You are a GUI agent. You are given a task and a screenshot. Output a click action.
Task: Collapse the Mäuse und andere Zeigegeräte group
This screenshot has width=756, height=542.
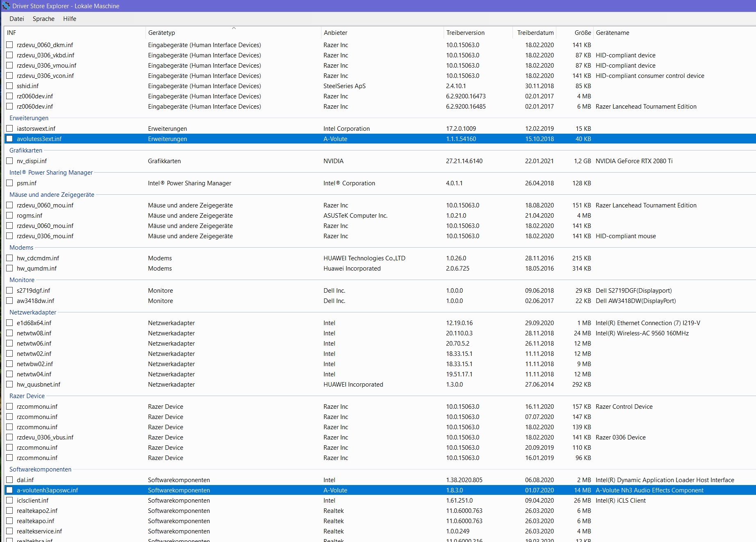[x=52, y=195]
